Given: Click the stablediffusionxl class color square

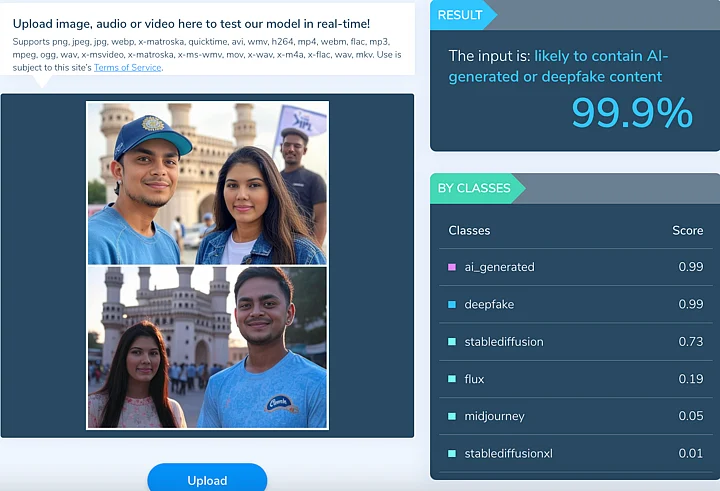Looking at the screenshot, I should click(452, 453).
